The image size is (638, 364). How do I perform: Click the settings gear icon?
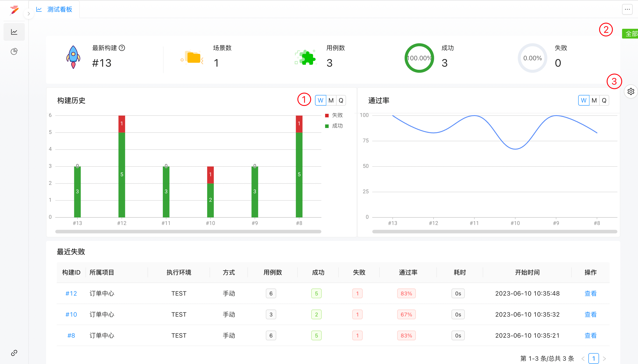point(630,91)
